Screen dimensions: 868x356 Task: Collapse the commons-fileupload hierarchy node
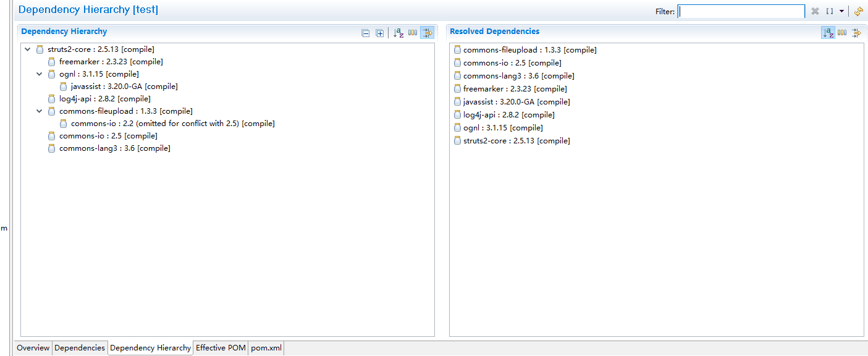click(40, 111)
